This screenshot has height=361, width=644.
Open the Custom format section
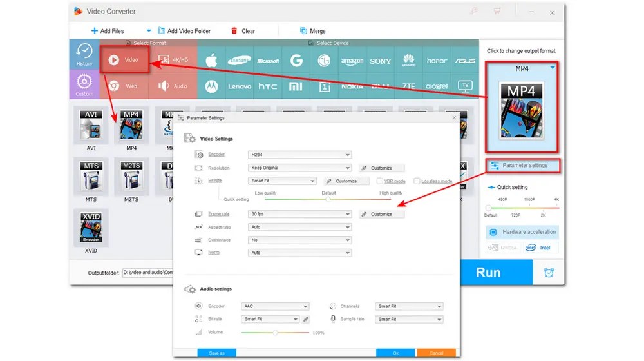tap(84, 84)
